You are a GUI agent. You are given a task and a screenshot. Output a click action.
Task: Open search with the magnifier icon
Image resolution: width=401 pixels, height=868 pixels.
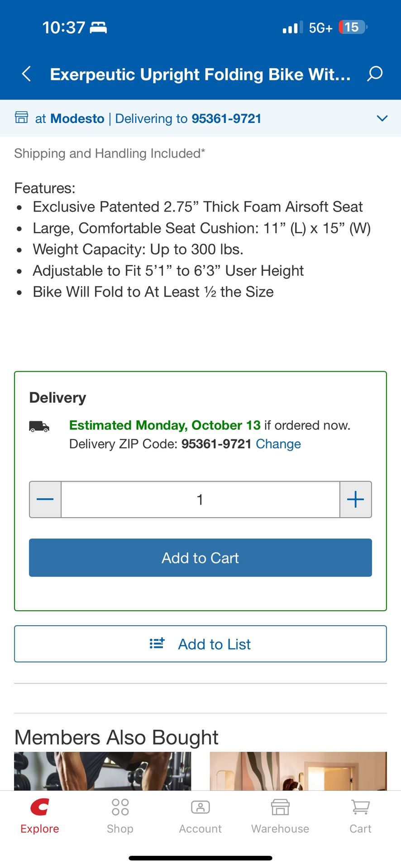pos(375,74)
